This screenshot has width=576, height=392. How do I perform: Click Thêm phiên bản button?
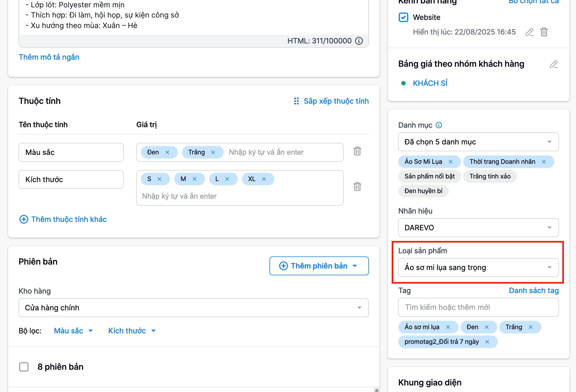[319, 266]
